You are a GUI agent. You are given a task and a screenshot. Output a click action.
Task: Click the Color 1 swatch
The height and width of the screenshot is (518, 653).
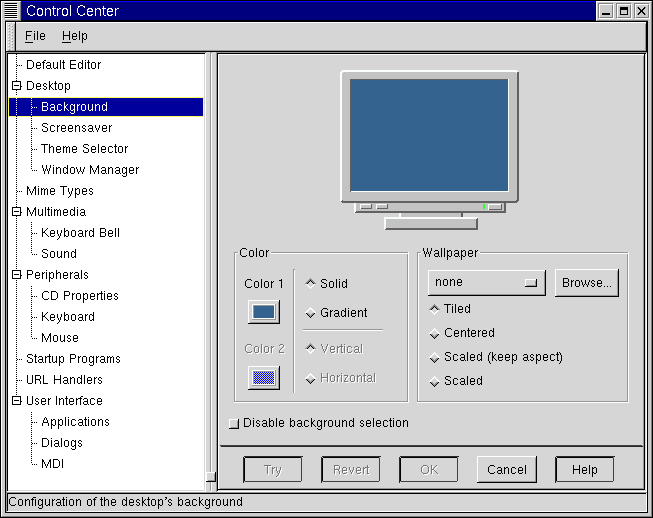[x=264, y=312]
